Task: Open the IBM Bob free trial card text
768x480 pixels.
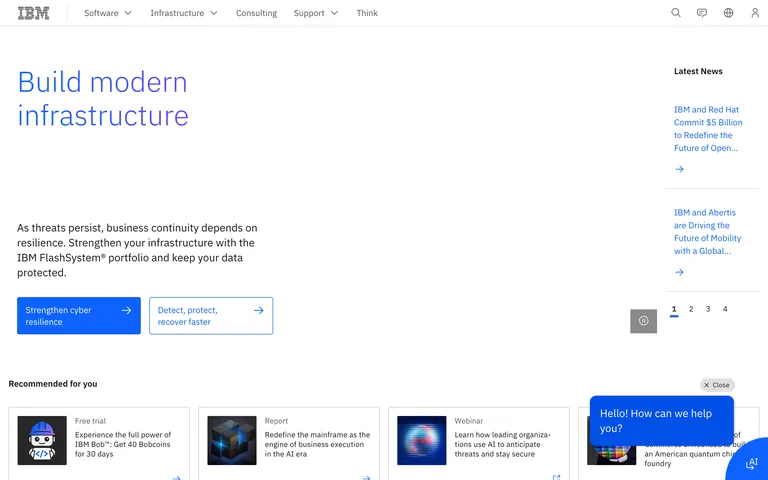Action: [123, 444]
